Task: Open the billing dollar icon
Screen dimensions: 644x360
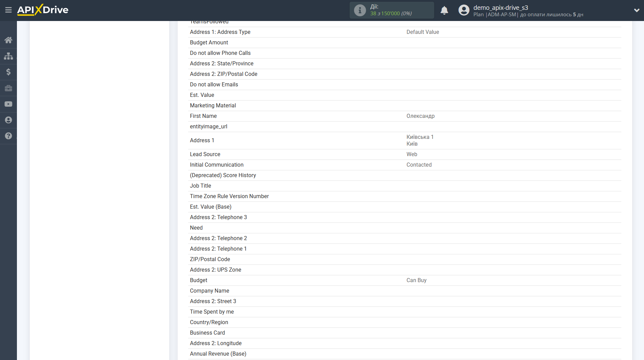Action: [8, 72]
